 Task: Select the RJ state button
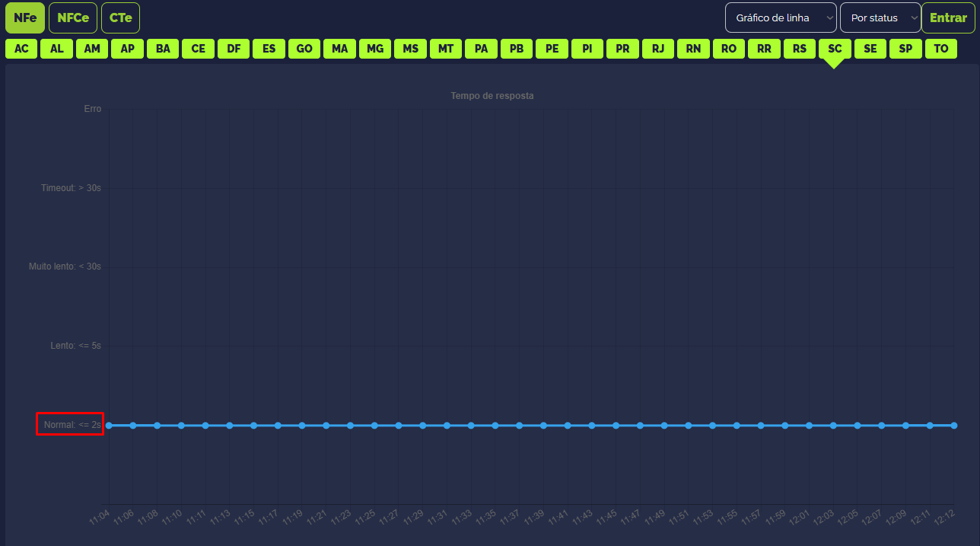pyautogui.click(x=657, y=49)
